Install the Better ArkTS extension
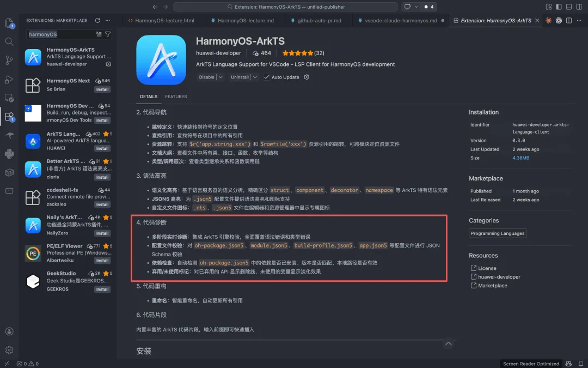The width and height of the screenshot is (588, 368). [102, 177]
